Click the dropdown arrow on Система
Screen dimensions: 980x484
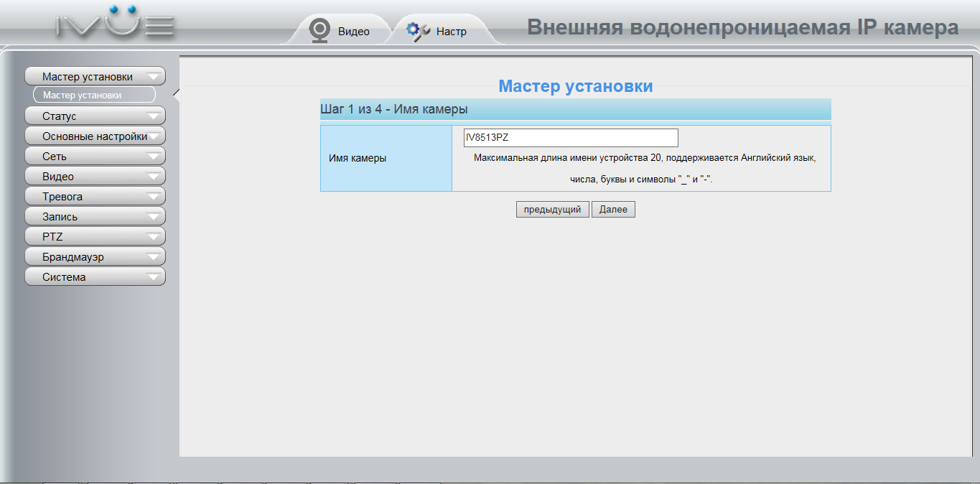pyautogui.click(x=154, y=276)
